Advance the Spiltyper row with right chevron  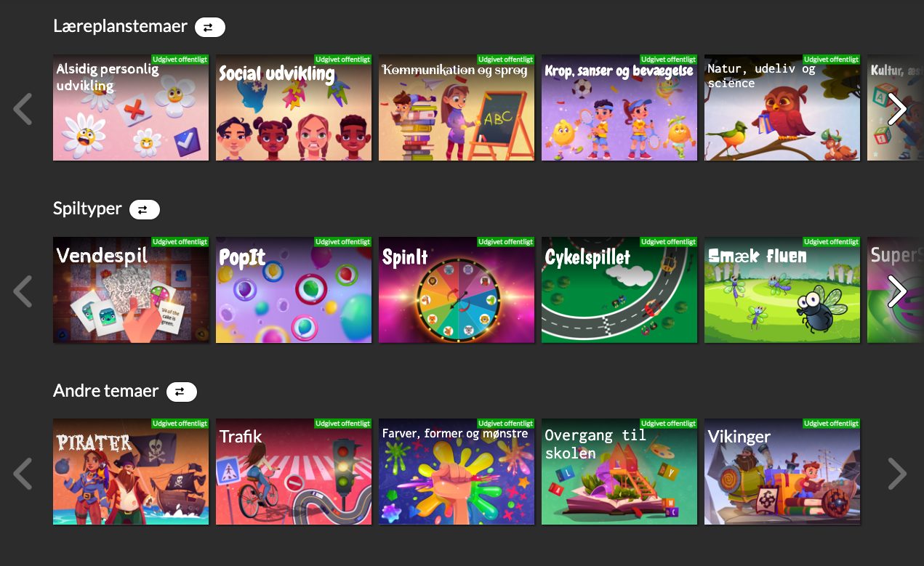(897, 291)
